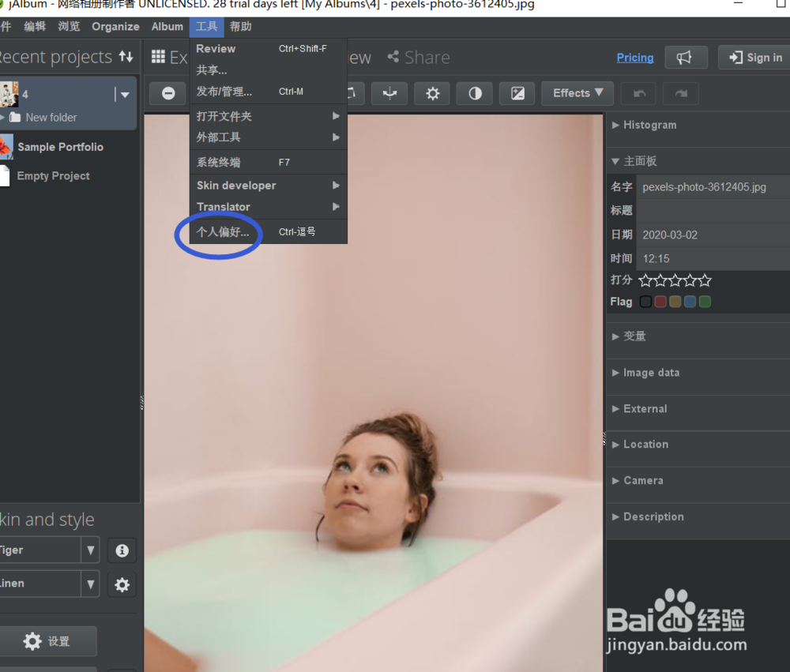Click the Share icon tab
This screenshot has height=672, width=790.
click(418, 58)
